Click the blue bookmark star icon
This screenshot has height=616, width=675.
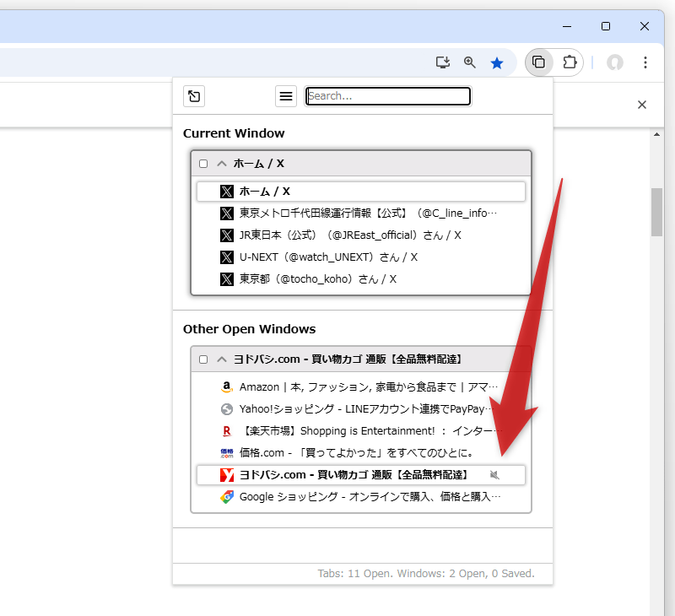click(x=497, y=62)
